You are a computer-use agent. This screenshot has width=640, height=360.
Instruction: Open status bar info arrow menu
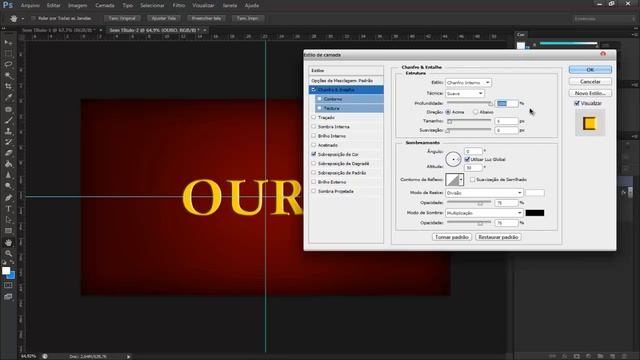128,356
